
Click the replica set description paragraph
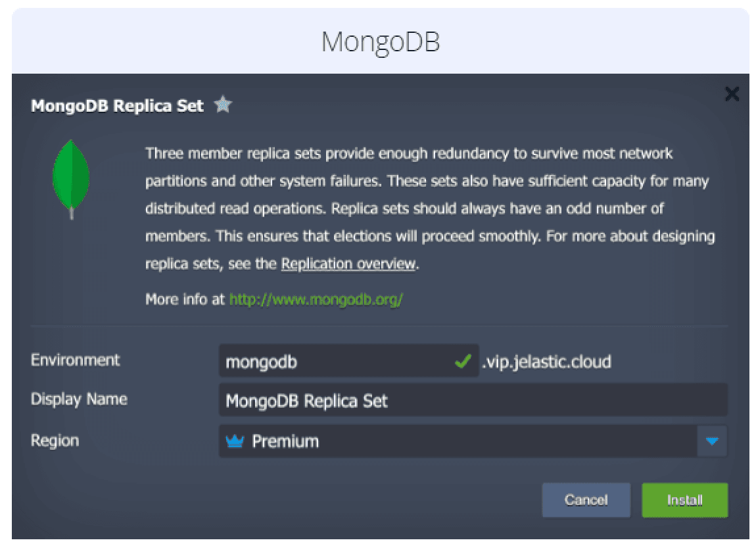pos(427,208)
